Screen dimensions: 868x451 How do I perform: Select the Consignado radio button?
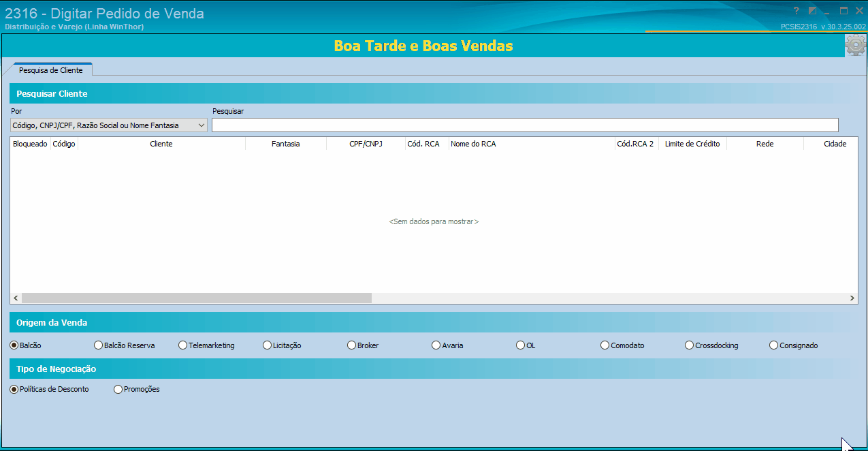pyautogui.click(x=794, y=345)
